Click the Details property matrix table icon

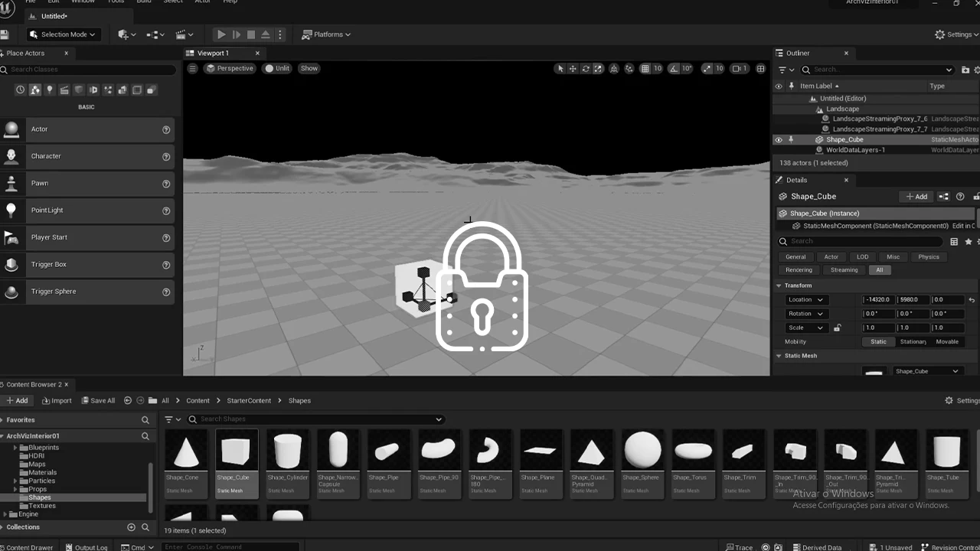pyautogui.click(x=954, y=241)
